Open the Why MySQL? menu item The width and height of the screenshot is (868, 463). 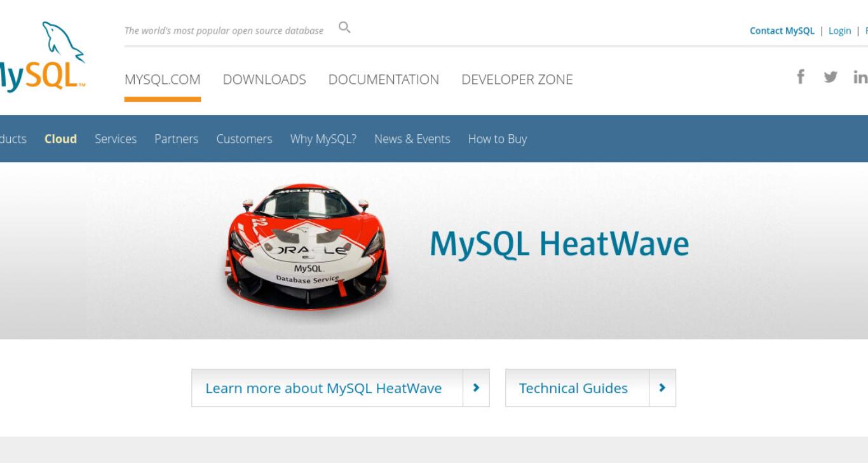(323, 139)
